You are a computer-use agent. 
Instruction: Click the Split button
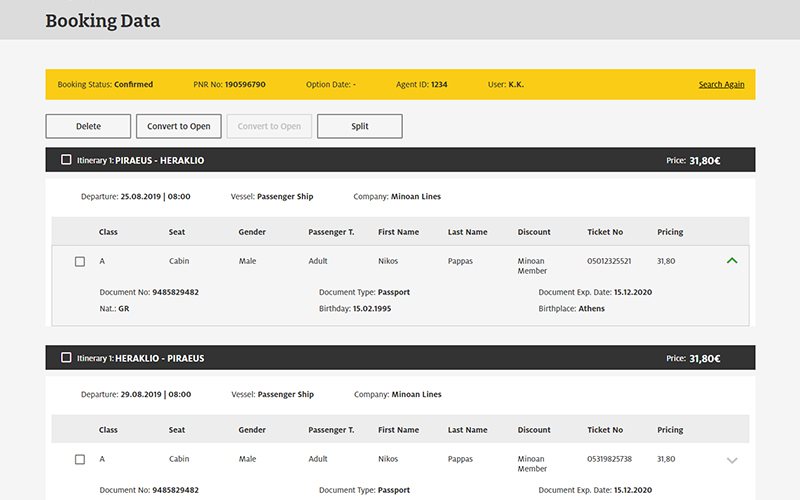tap(359, 126)
